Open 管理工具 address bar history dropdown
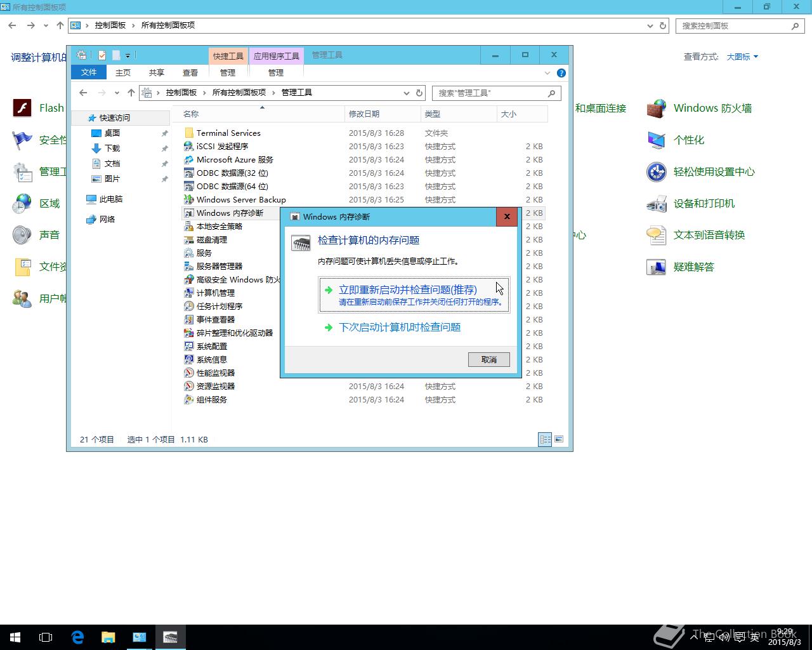Image resolution: width=812 pixels, height=650 pixels. [407, 93]
